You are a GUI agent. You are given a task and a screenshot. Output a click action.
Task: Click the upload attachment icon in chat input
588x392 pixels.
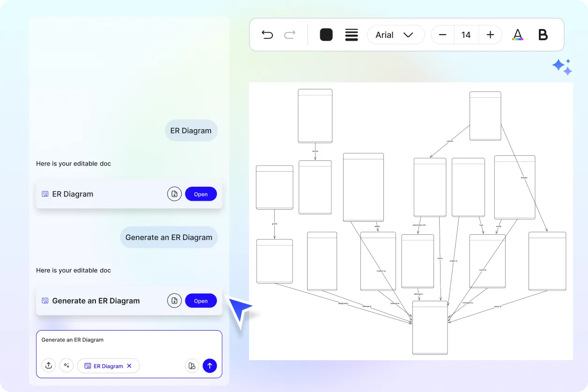pos(49,365)
